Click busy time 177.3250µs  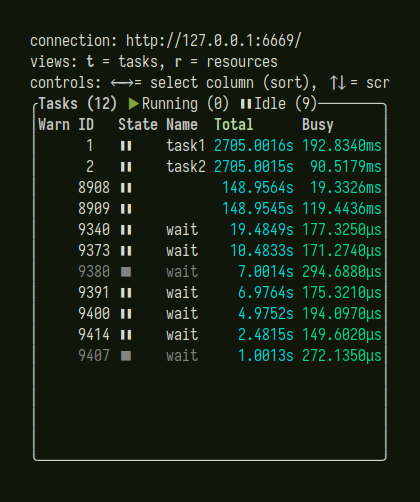(x=342, y=230)
